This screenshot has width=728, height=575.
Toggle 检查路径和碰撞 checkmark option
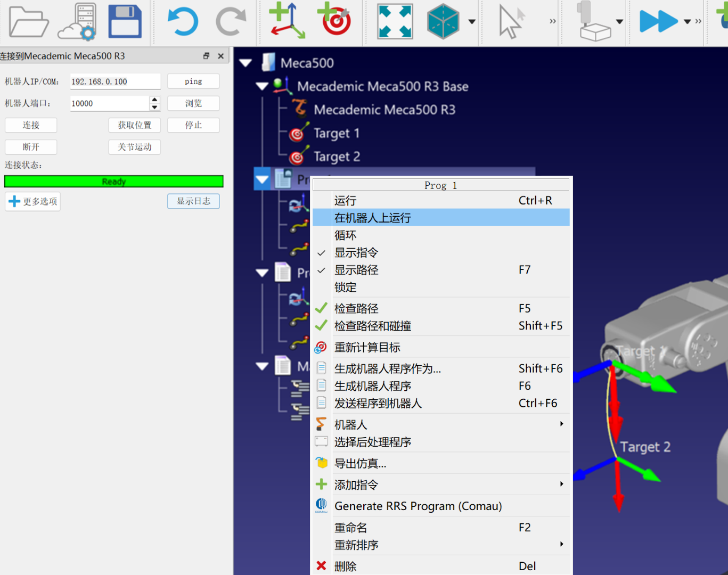pyautogui.click(x=373, y=325)
